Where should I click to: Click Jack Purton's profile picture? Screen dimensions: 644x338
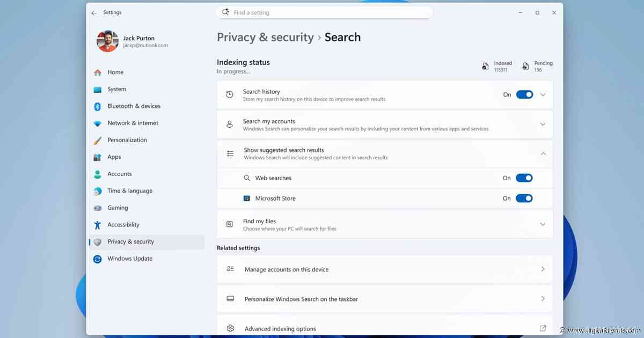(108, 41)
